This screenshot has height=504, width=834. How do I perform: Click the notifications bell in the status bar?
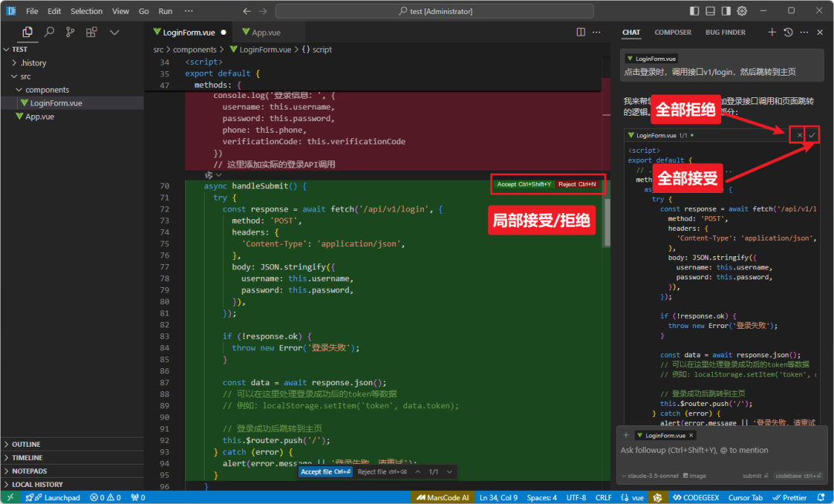click(822, 498)
